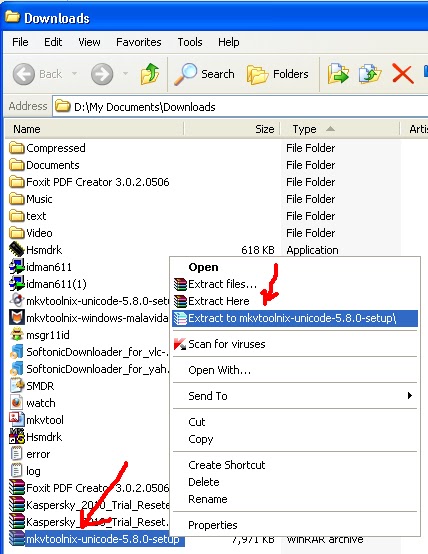Image resolution: width=428 pixels, height=554 pixels.
Task: Select the SoftonicDownloader_for_vlc icon
Action: tap(17, 352)
